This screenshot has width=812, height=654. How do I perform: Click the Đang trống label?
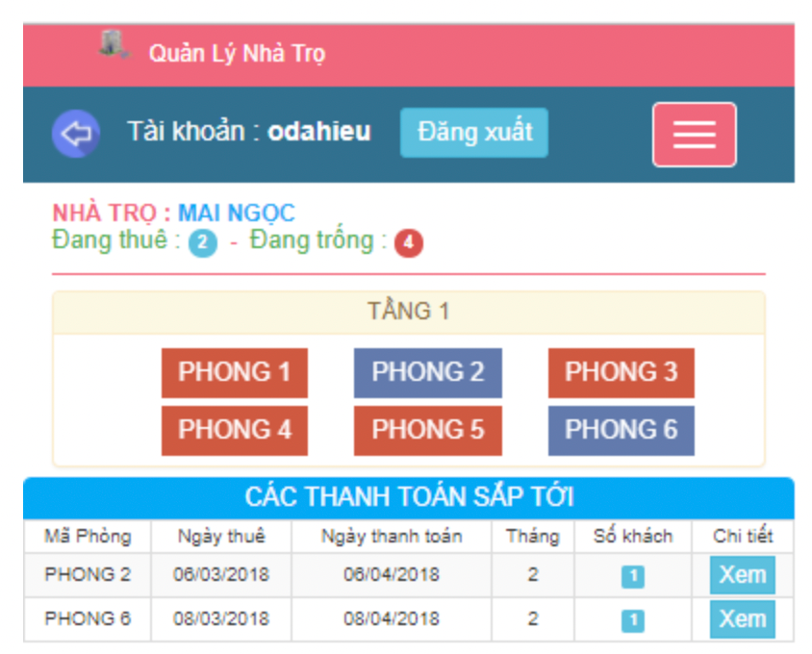pyautogui.click(x=317, y=240)
